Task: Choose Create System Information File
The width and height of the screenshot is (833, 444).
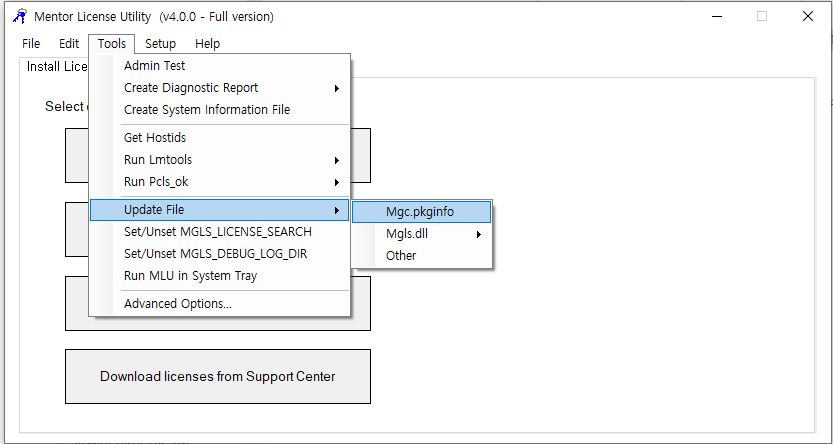Action: (x=207, y=110)
